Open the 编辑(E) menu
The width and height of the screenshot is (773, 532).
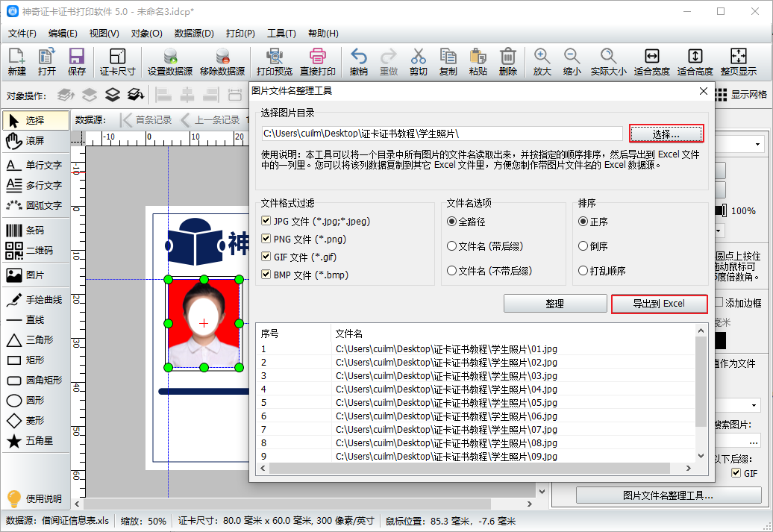pos(63,34)
